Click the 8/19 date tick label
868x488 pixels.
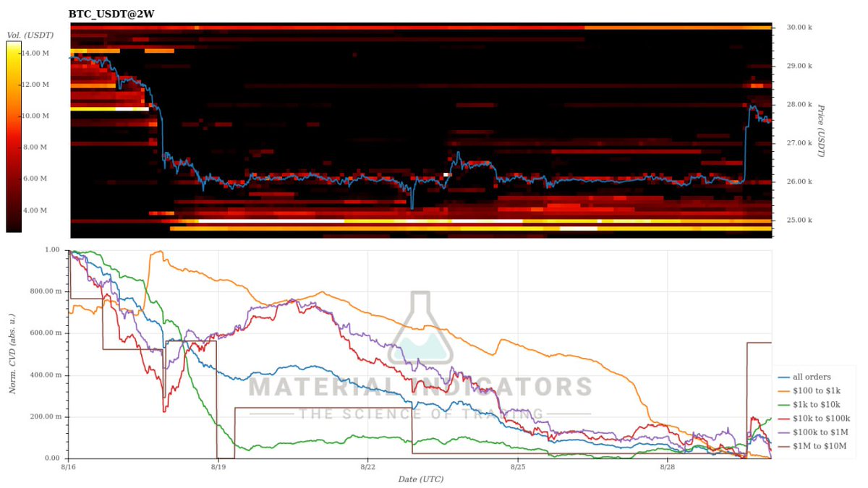coord(218,467)
